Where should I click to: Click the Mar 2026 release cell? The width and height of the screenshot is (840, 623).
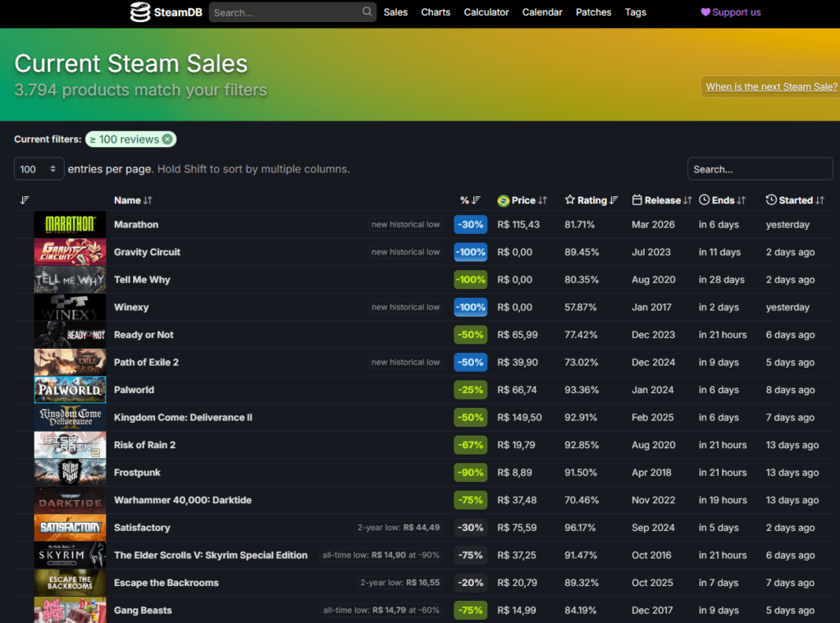pyautogui.click(x=653, y=224)
